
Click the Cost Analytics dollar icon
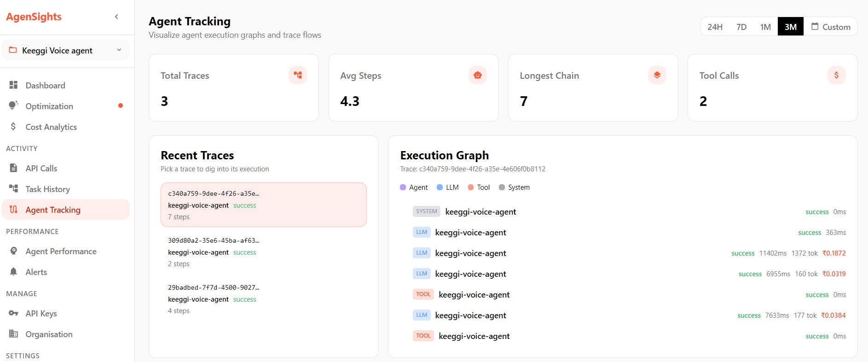[x=13, y=126]
